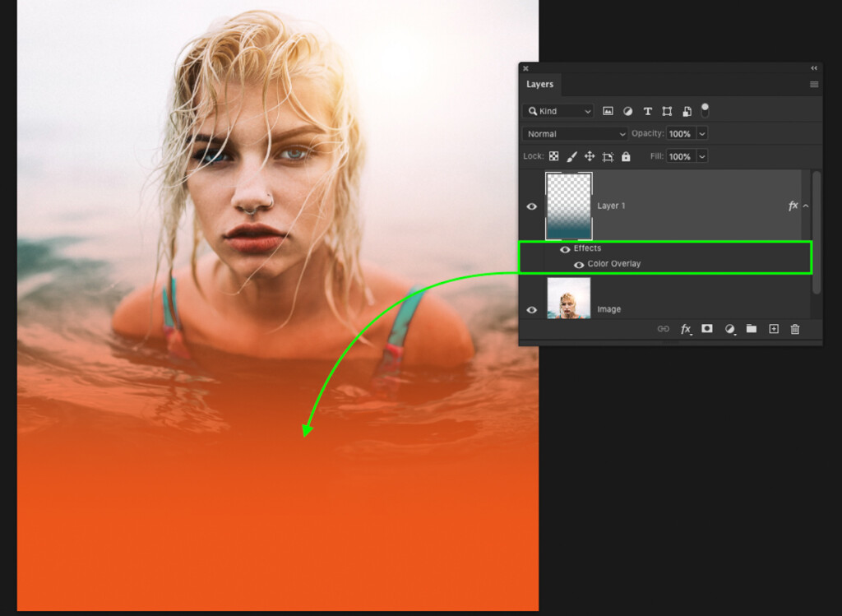
Task: Open the Opacity percentage dropdown
Action: point(701,133)
